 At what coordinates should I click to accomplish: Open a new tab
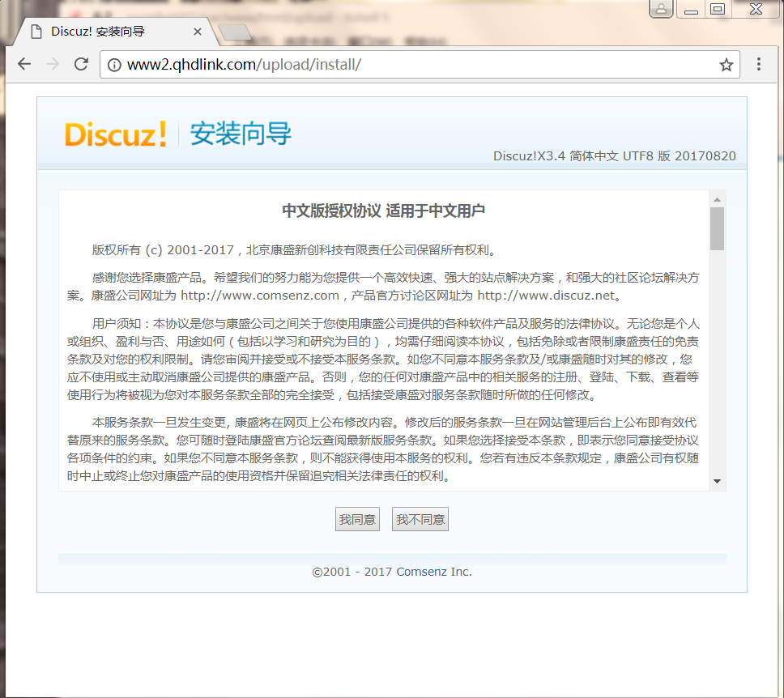pyautogui.click(x=235, y=32)
